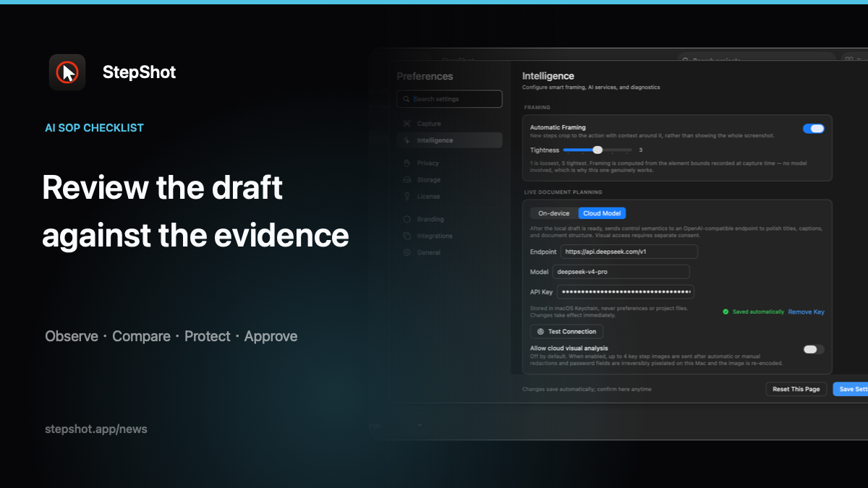Screen dimensions: 868x488
Task: Open Branding via its sidebar icon
Action: [x=407, y=219]
